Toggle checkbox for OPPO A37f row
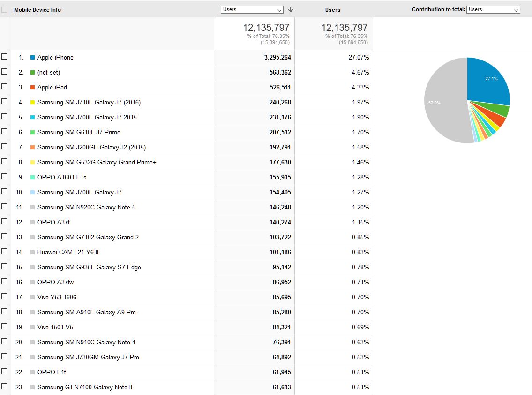The width and height of the screenshot is (532, 395). click(x=4, y=222)
